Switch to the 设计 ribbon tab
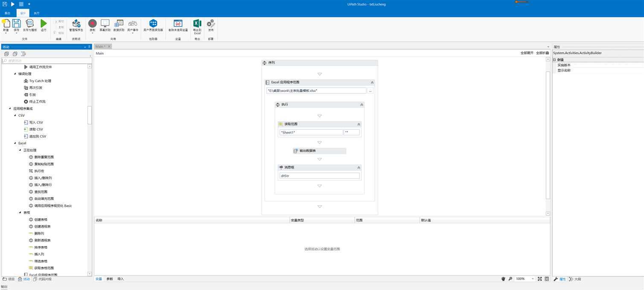This screenshot has width=644, height=290. tap(23, 13)
